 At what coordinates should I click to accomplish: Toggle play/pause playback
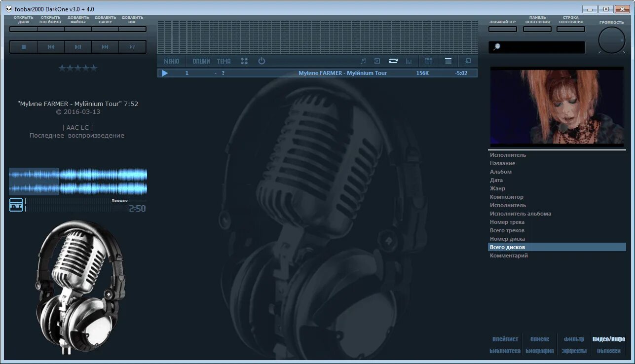78,47
